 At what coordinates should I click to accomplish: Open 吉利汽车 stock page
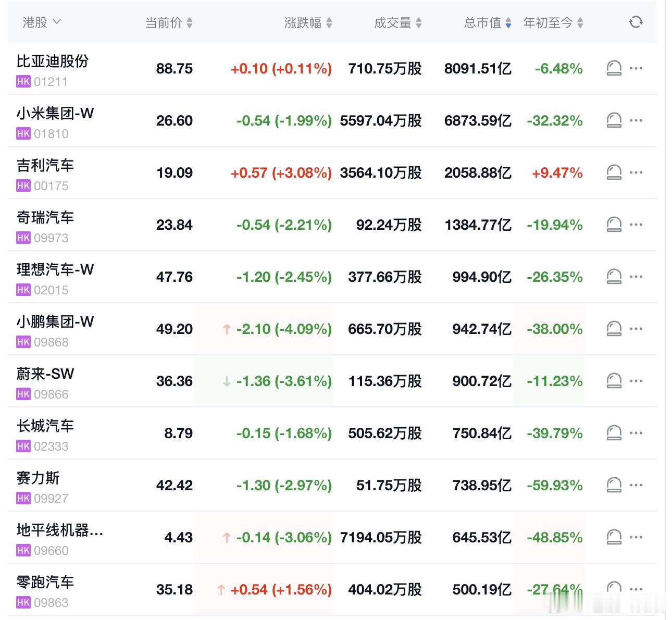[45, 165]
